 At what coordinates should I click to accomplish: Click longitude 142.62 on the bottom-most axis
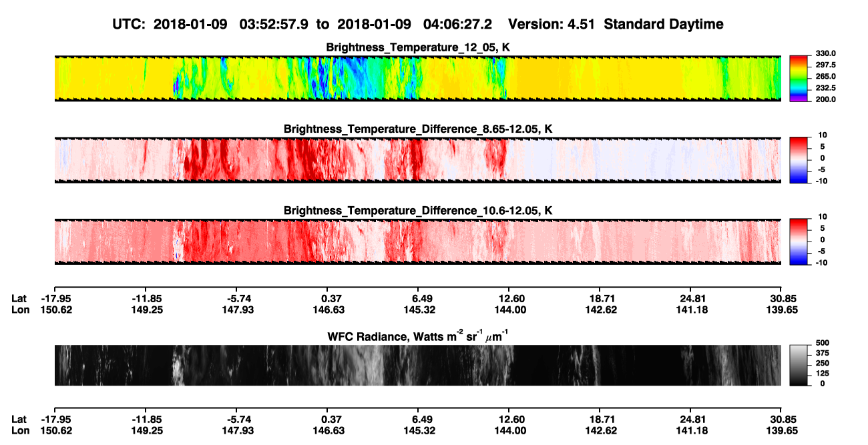601,431
